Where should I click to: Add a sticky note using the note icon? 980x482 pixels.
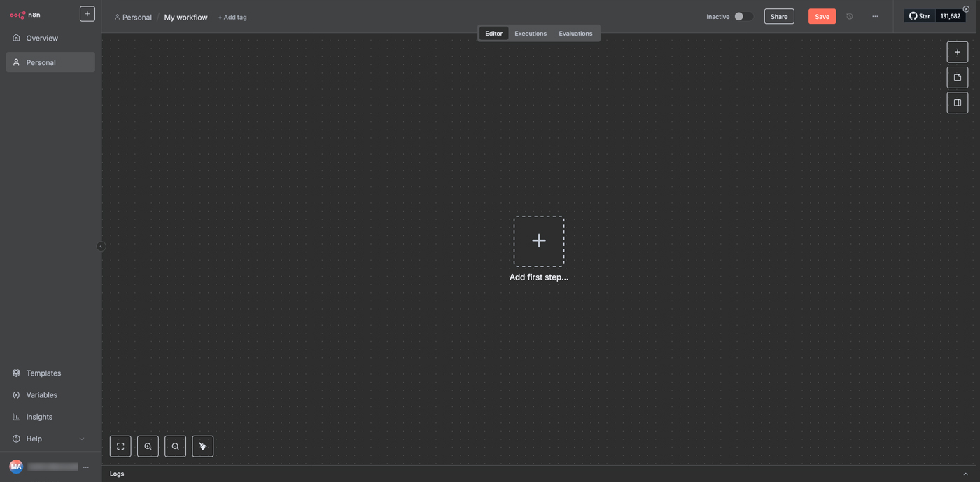[957, 77]
